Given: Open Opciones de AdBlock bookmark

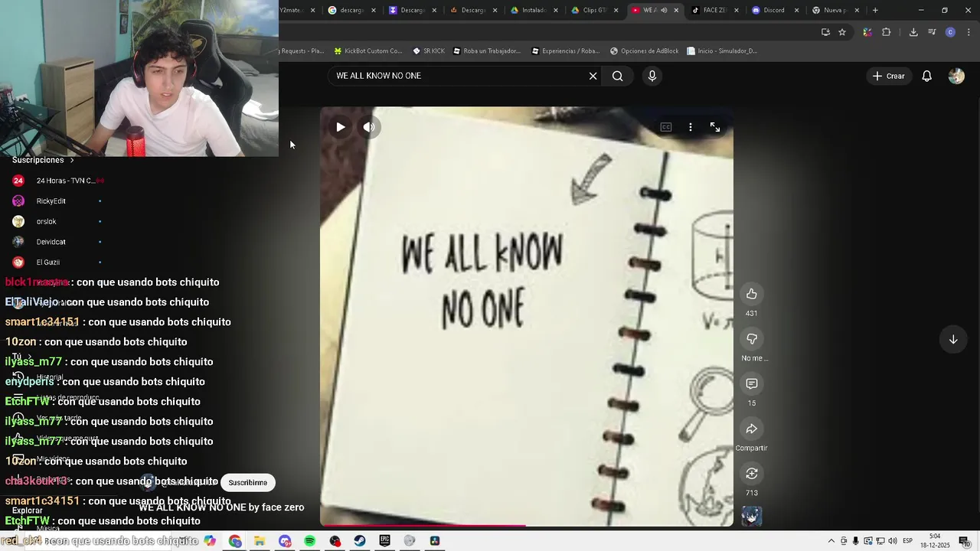Looking at the screenshot, I should [645, 51].
